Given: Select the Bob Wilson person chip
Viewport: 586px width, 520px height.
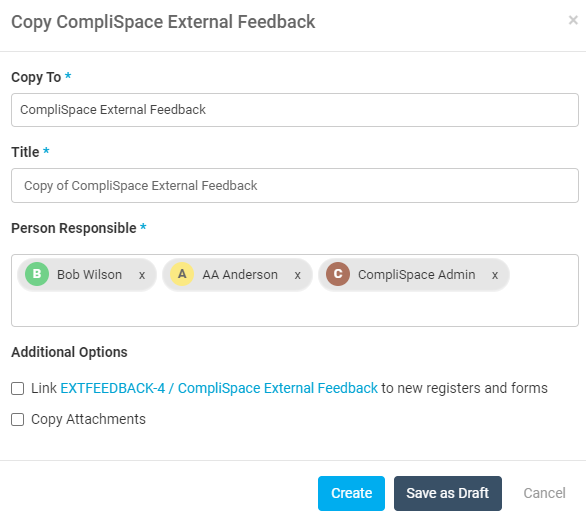Looking at the screenshot, I should pos(87,275).
